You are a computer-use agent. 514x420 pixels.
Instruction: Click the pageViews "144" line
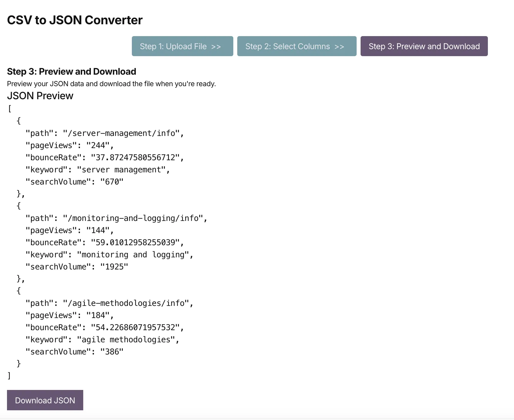click(70, 230)
